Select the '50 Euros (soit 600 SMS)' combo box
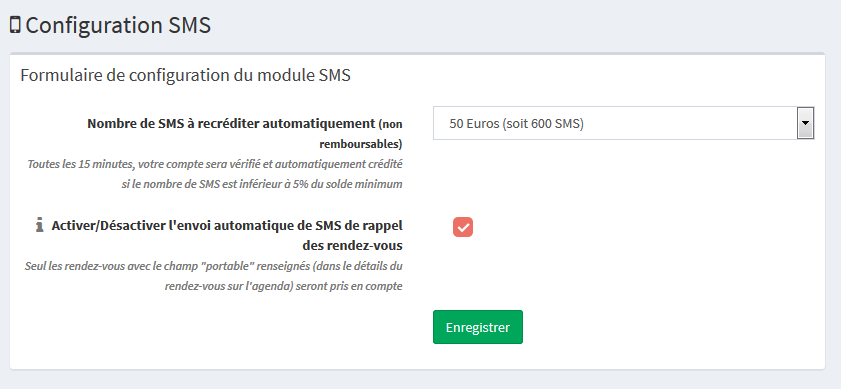841x389 pixels. [x=623, y=123]
